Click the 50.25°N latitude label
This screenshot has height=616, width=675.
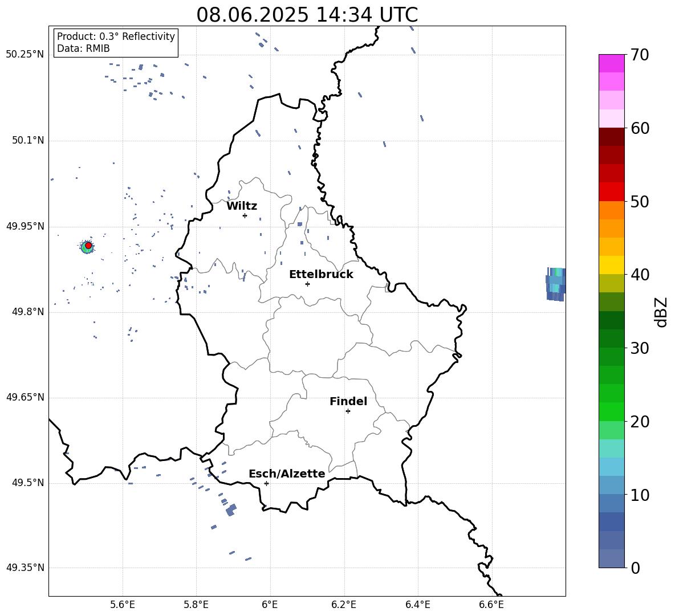pyautogui.click(x=25, y=55)
